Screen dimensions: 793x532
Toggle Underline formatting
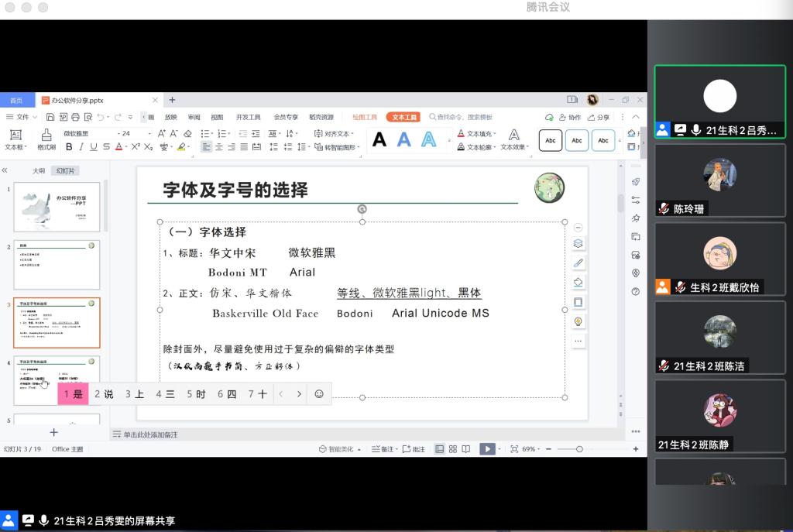coord(94,147)
